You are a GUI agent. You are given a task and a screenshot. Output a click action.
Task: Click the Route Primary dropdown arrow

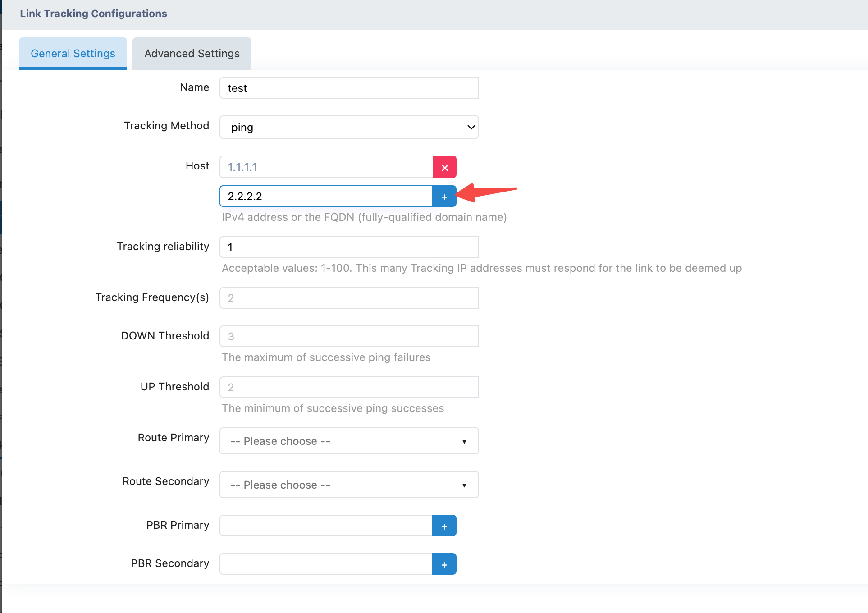click(464, 442)
